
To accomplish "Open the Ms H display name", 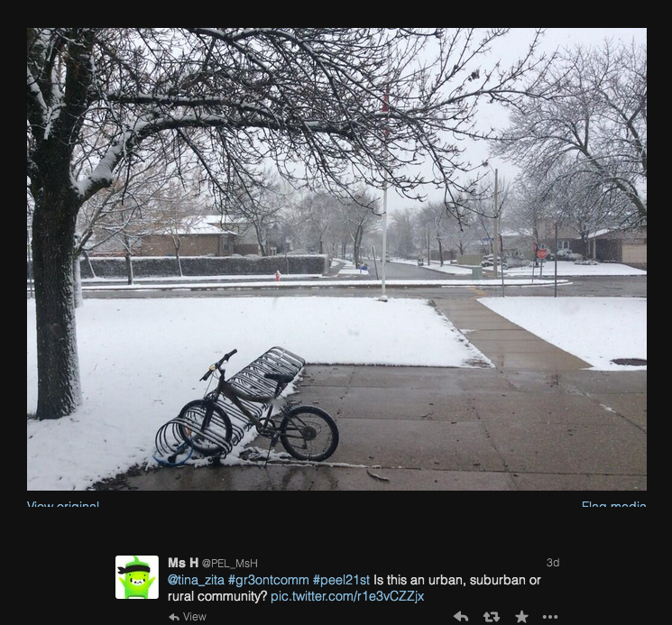I will pos(183,563).
